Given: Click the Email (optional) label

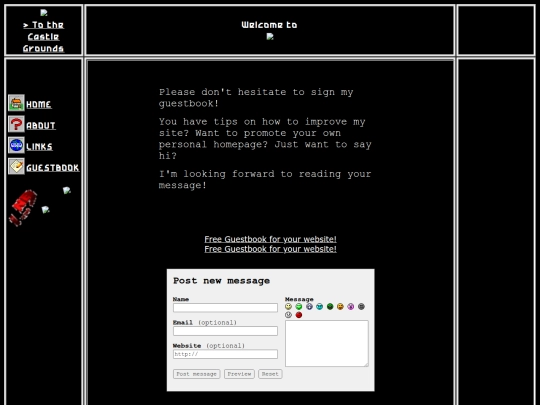Looking at the screenshot, I should [205, 323].
